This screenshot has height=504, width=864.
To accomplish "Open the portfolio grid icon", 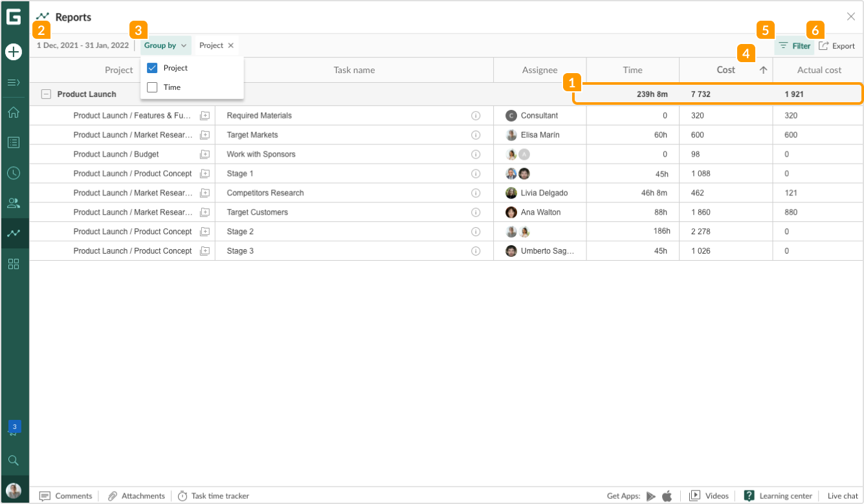I will coord(14,264).
